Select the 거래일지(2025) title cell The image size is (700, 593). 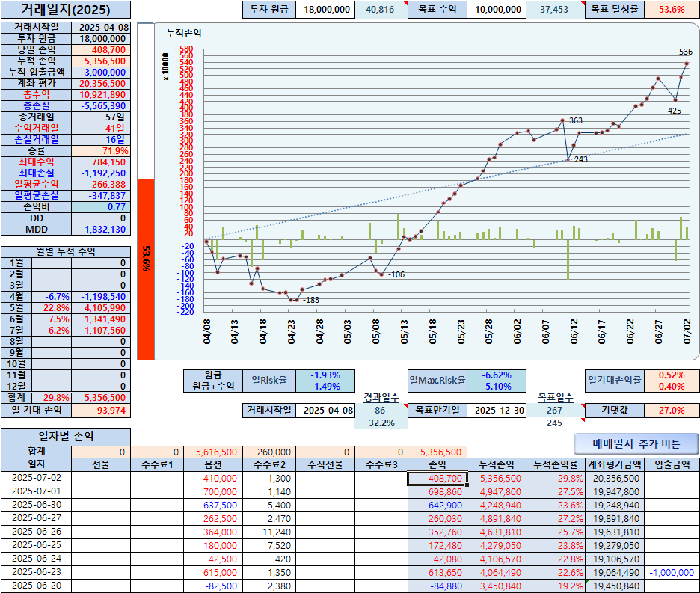tap(66, 10)
